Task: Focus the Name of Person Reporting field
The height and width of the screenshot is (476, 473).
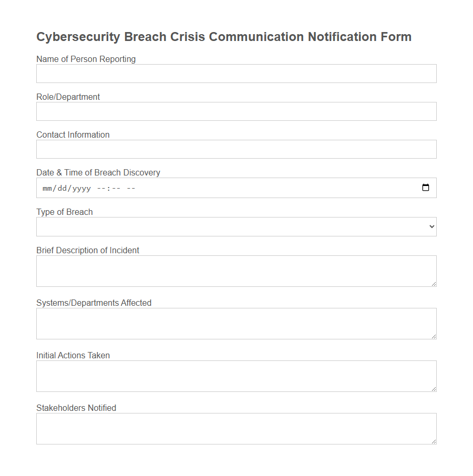Action: tap(236, 73)
